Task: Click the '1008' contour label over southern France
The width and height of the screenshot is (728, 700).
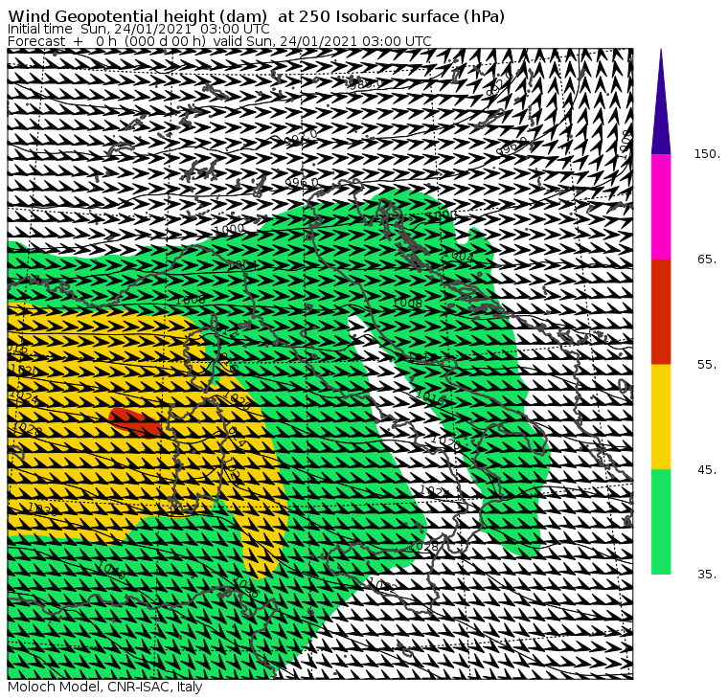Action: coord(190,301)
